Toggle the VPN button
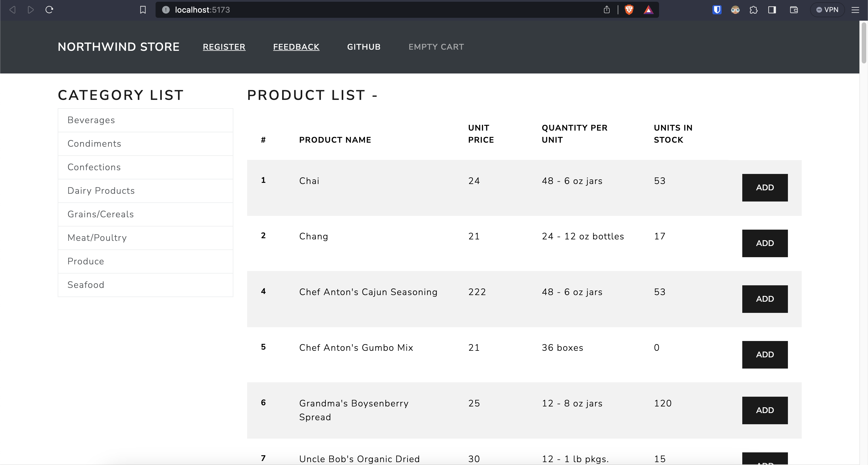 (827, 10)
